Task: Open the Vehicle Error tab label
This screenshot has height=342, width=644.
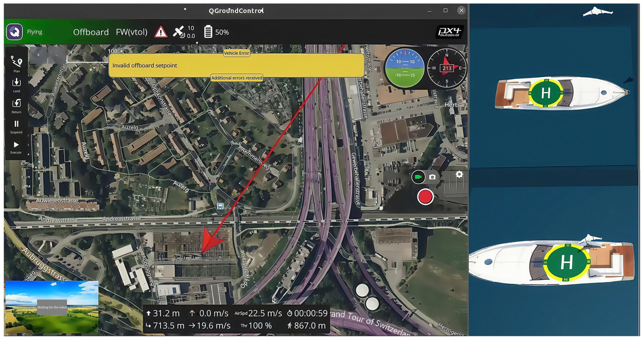Action: pyautogui.click(x=237, y=53)
